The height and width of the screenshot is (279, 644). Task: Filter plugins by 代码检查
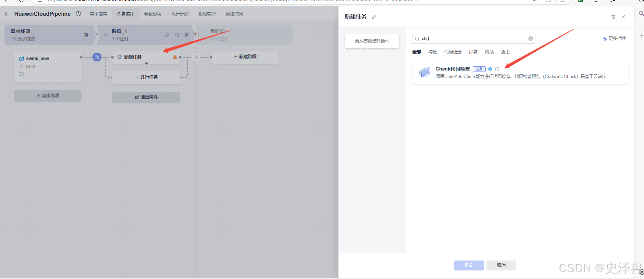(453, 52)
